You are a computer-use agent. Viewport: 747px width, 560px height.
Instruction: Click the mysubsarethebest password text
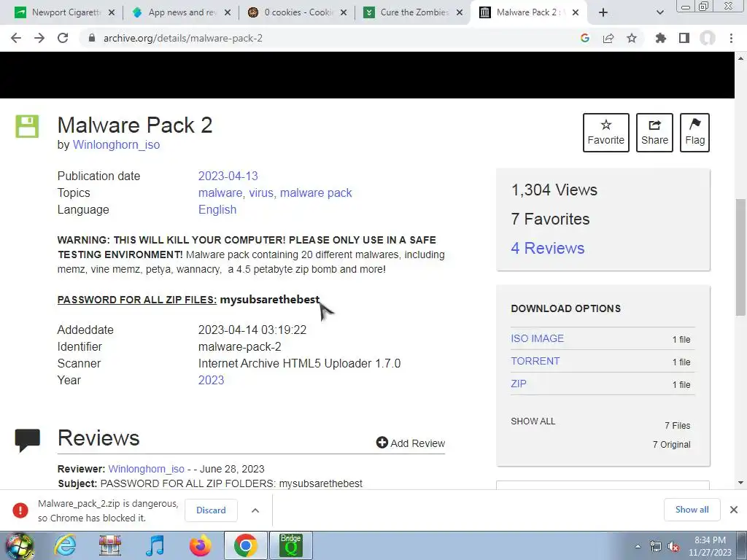pyautogui.click(x=270, y=300)
